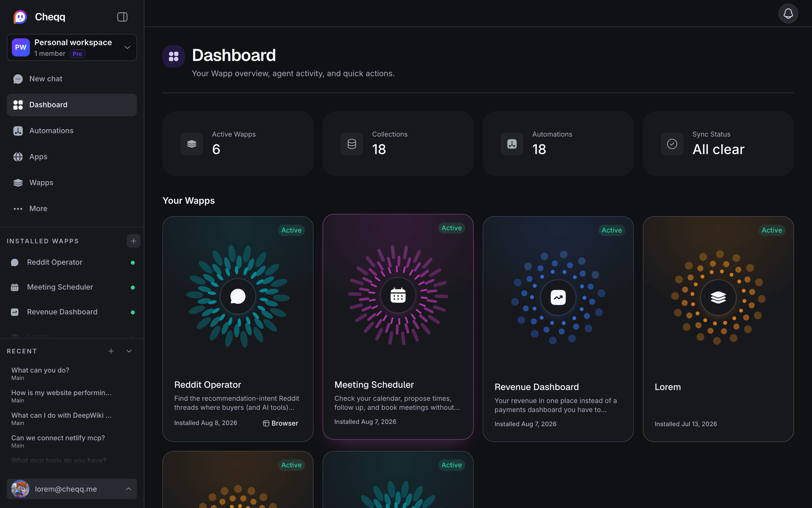Click the Revenue Dashboard card trend icon
The image size is (812, 508).
coord(558,297)
